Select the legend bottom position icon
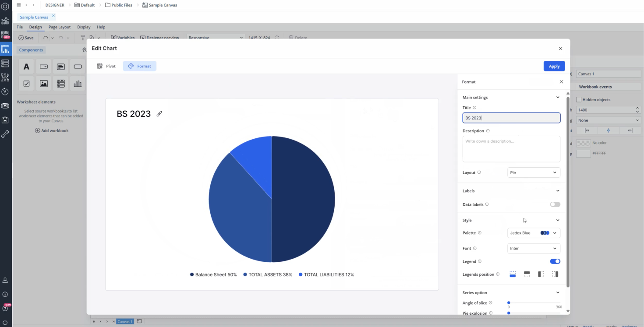This screenshot has width=644, height=327. pyautogui.click(x=513, y=274)
